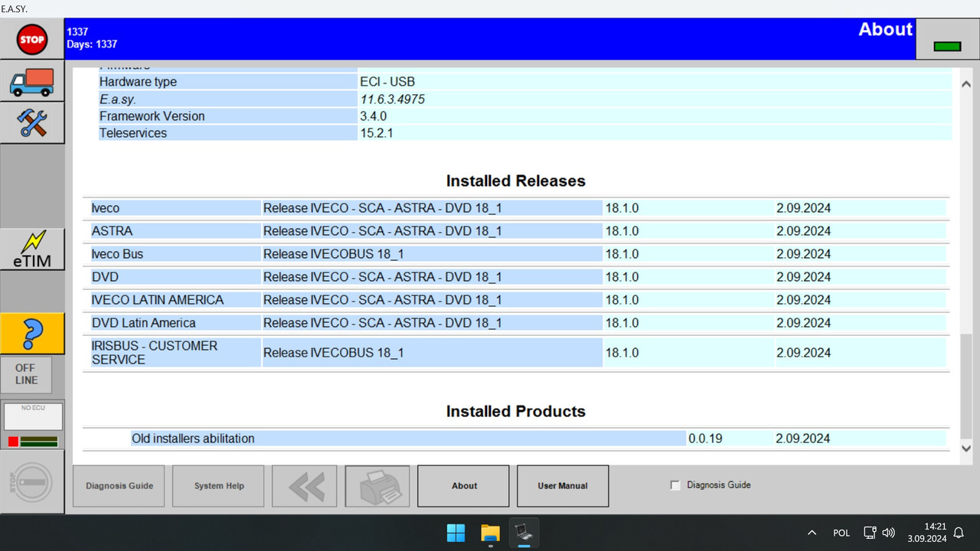Click the Installed Releases heading
980x551 pixels.
(x=516, y=181)
